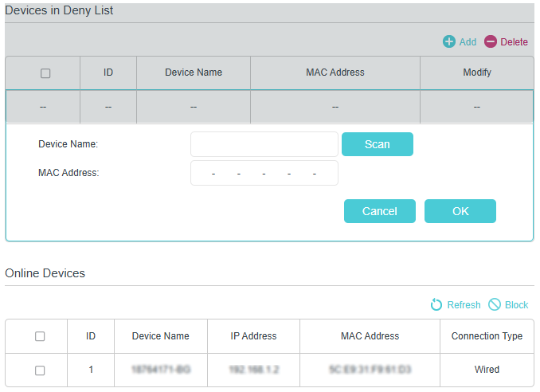Click the Deny List ID column header
The image size is (540, 392).
pyautogui.click(x=108, y=73)
